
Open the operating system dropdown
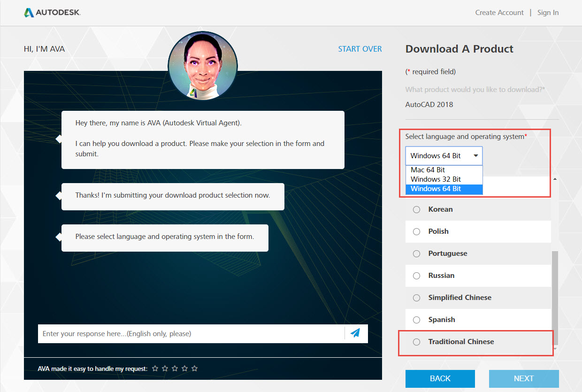coord(444,156)
